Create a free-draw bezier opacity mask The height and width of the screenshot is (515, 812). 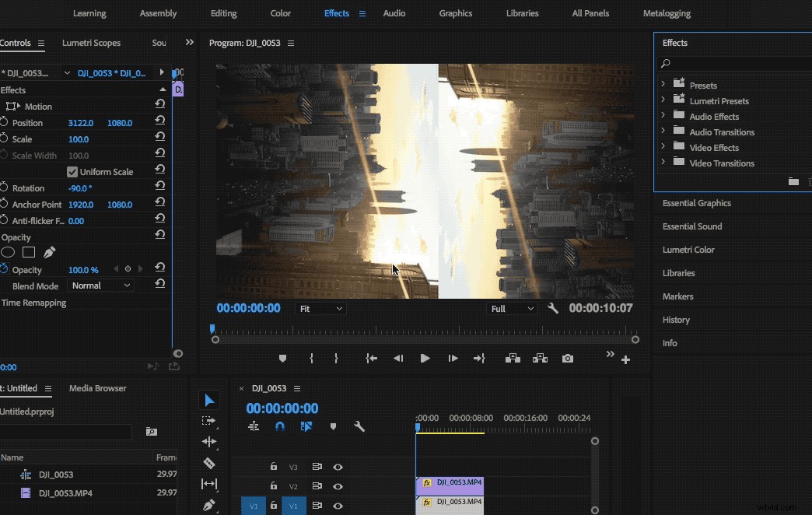click(x=49, y=252)
